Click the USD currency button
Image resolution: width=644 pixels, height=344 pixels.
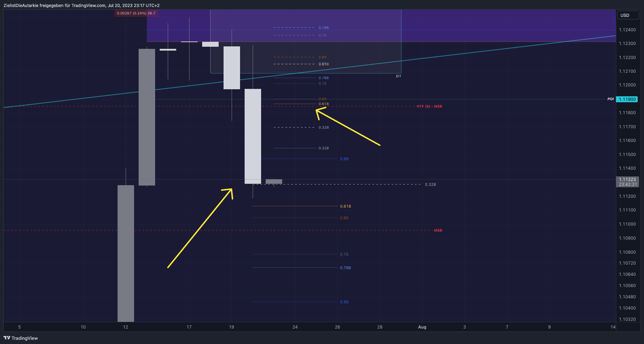click(628, 15)
